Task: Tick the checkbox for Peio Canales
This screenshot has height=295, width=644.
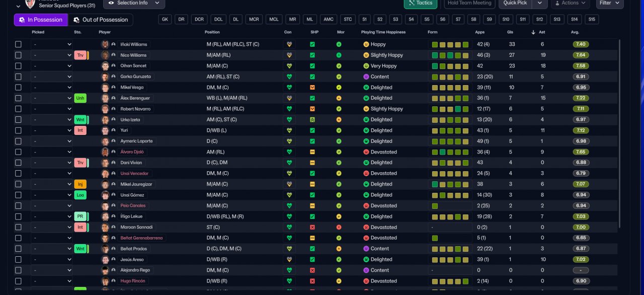Action: 18,205
